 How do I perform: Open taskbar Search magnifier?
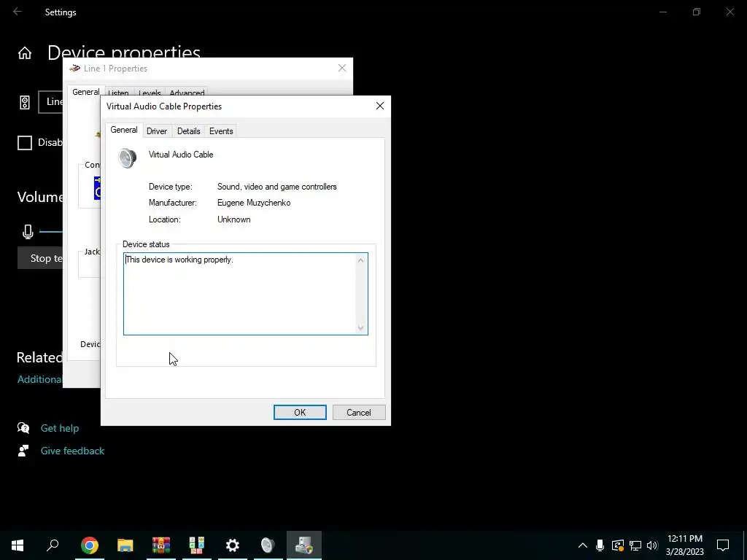(53, 545)
